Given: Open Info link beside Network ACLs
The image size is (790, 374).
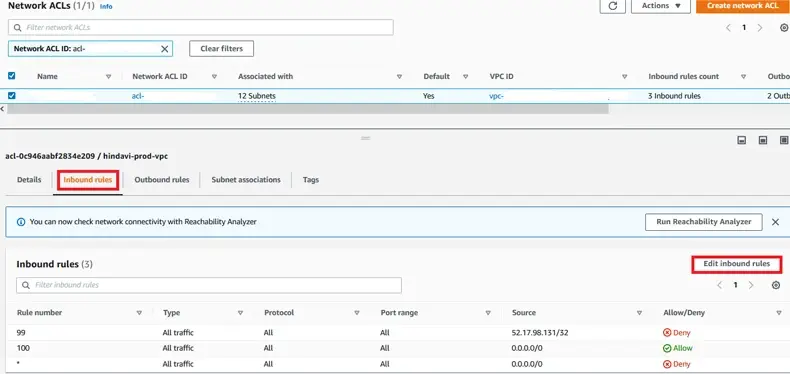Looking at the screenshot, I should click(106, 7).
